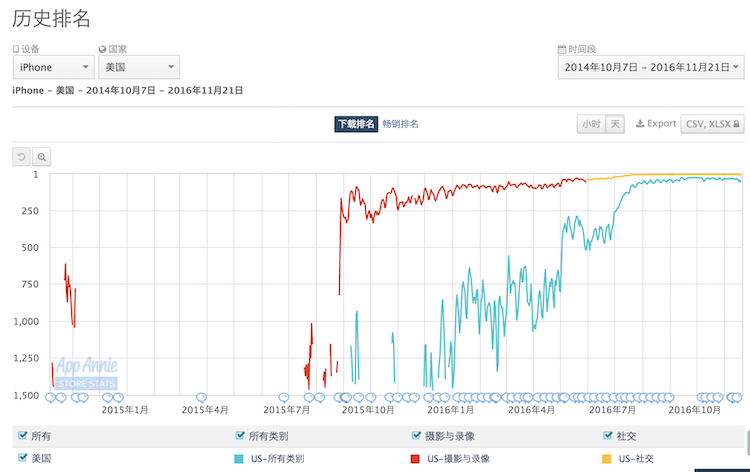This screenshot has width=750, height=472.
Task: Select the 小时 granularity button
Action: 591,124
